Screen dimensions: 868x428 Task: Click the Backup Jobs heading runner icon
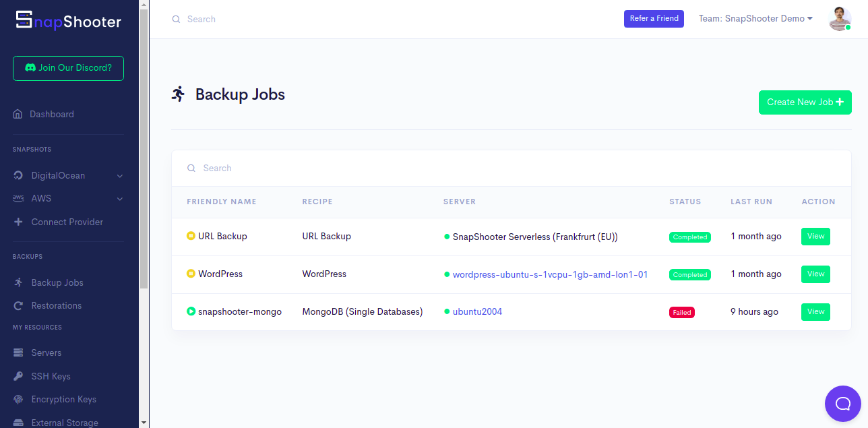pos(178,94)
